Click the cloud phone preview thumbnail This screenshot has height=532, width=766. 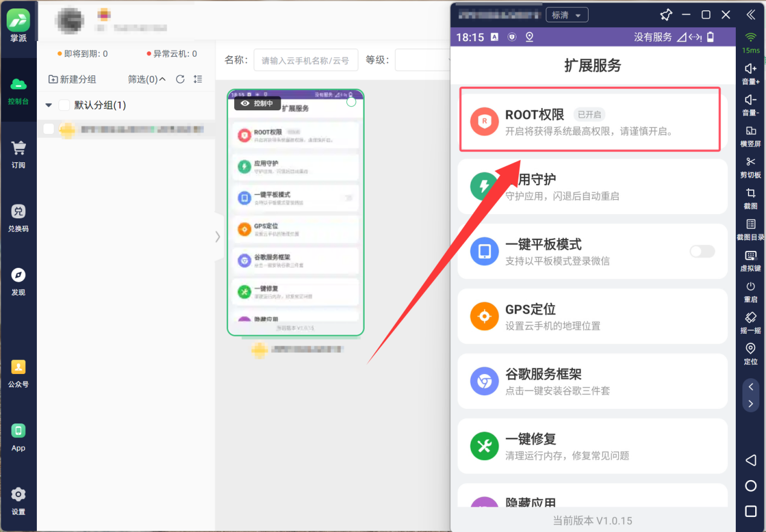tap(296, 212)
